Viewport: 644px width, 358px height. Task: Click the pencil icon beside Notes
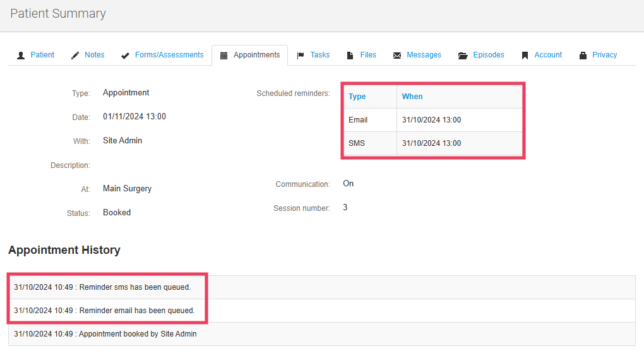(75, 56)
